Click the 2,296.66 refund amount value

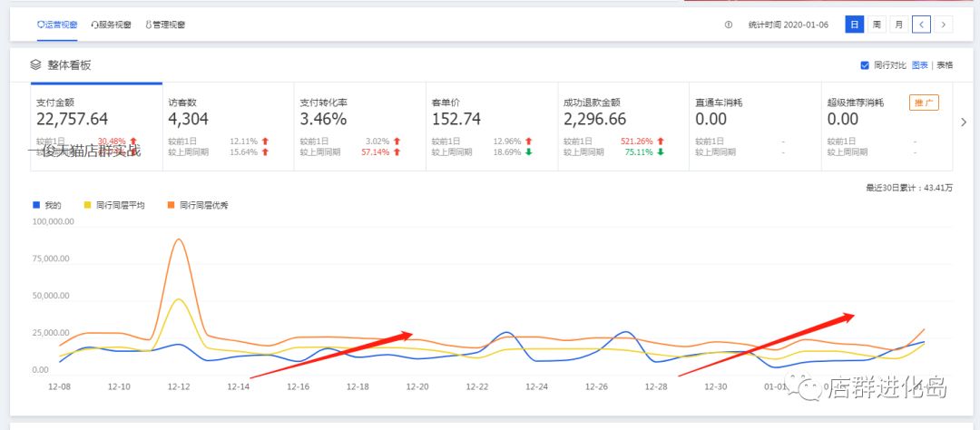coord(595,119)
